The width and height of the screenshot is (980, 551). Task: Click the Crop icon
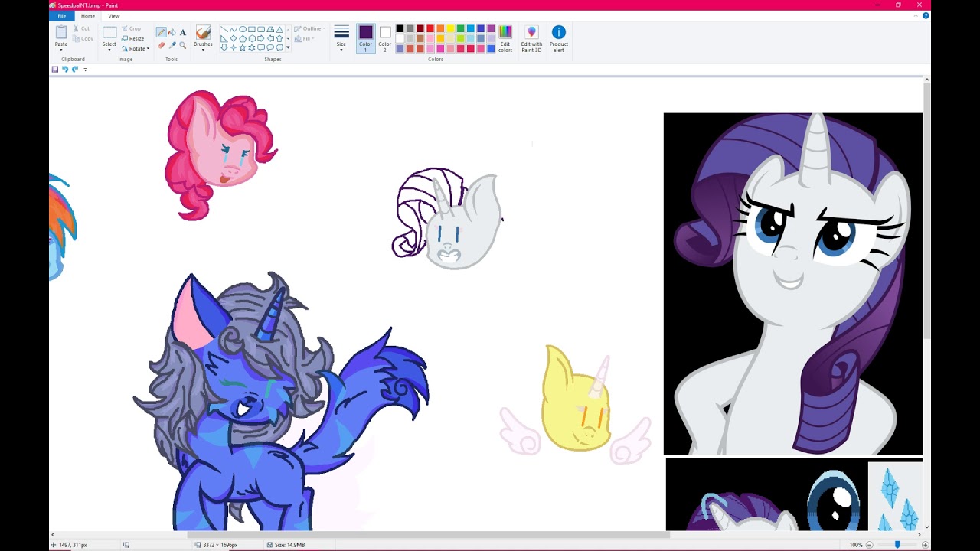pyautogui.click(x=124, y=28)
